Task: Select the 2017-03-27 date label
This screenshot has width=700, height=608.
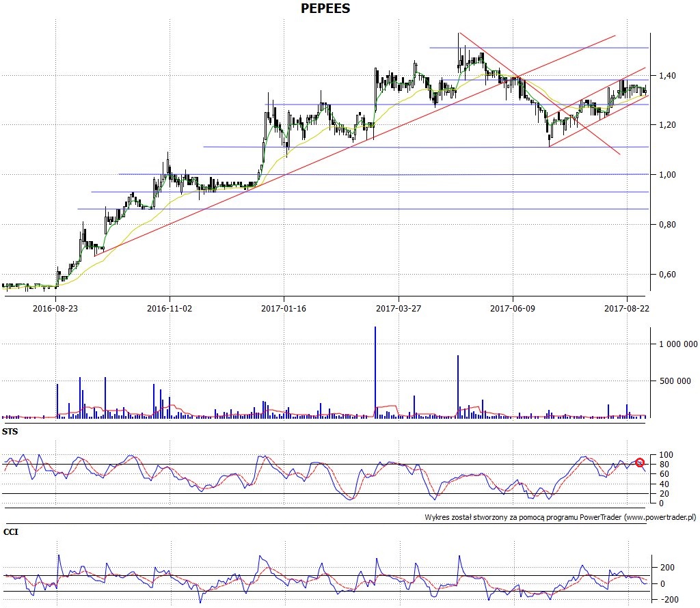Action: [x=399, y=308]
